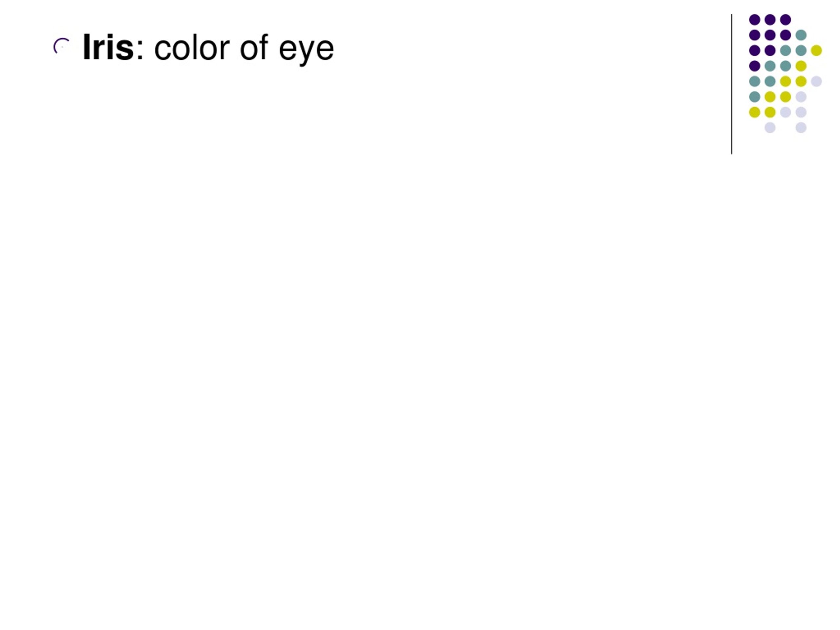Select the yellow dot in third row
840x630 pixels.
pos(816,50)
